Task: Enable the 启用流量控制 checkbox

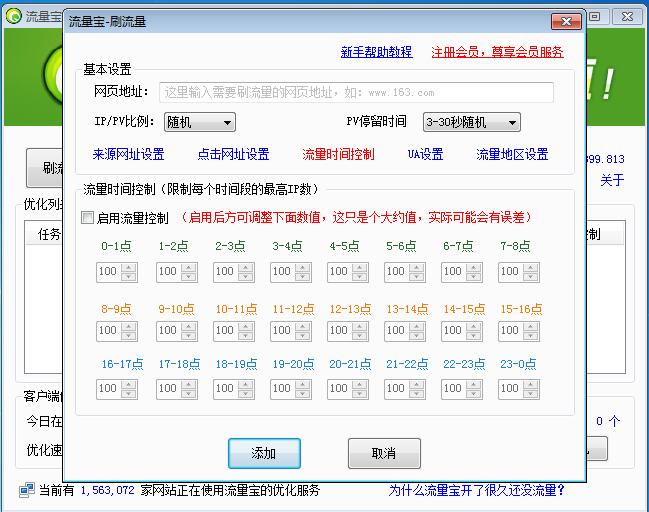Action: click(87, 218)
